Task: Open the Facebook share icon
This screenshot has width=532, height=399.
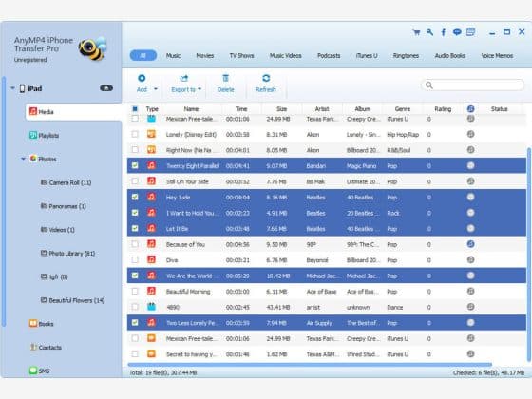Action: (443, 32)
